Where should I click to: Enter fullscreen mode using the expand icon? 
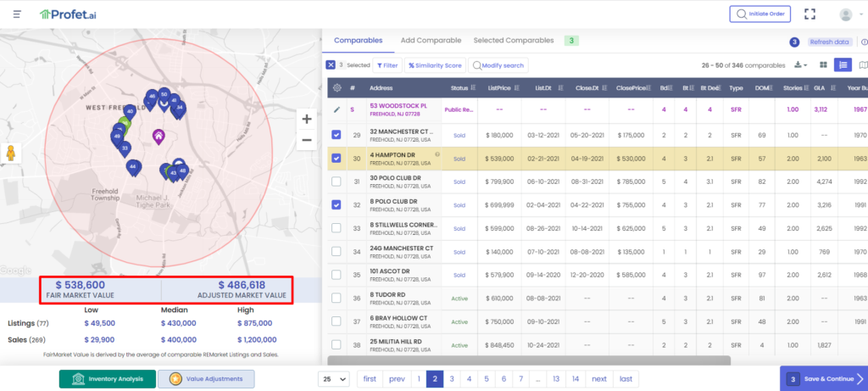click(810, 14)
